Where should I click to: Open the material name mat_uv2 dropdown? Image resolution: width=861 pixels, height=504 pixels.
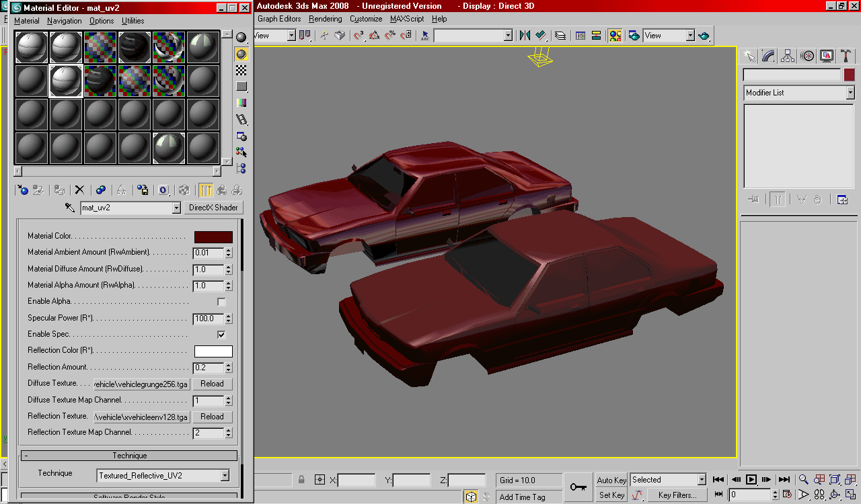pyautogui.click(x=176, y=208)
